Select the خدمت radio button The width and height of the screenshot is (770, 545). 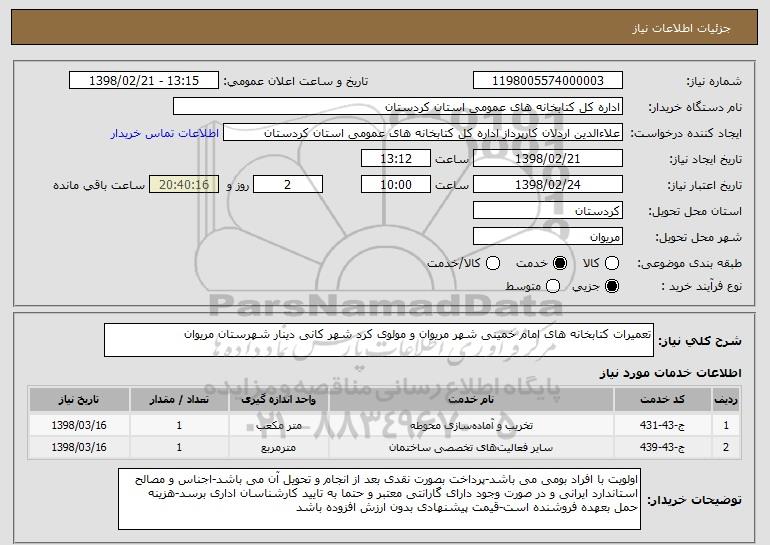point(560,263)
